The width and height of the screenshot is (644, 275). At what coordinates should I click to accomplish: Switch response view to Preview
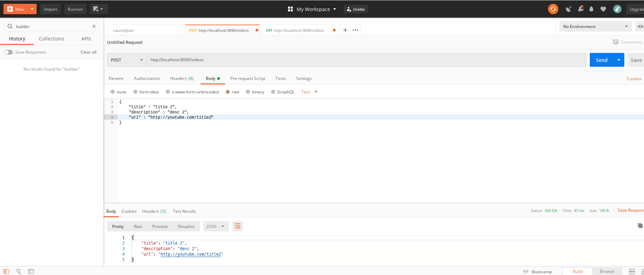(160, 226)
